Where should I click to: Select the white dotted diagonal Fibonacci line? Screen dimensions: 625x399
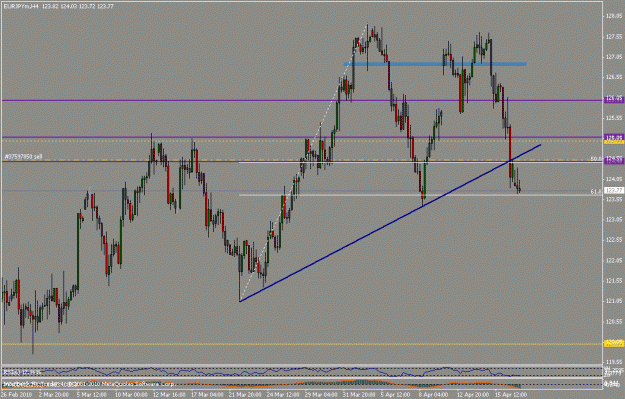click(304, 163)
